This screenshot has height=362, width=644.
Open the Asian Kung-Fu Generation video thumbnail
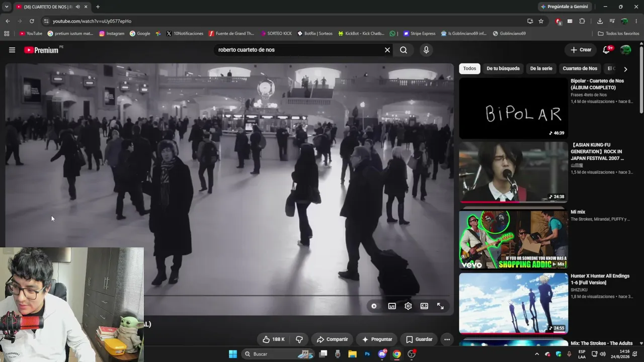[513, 172]
